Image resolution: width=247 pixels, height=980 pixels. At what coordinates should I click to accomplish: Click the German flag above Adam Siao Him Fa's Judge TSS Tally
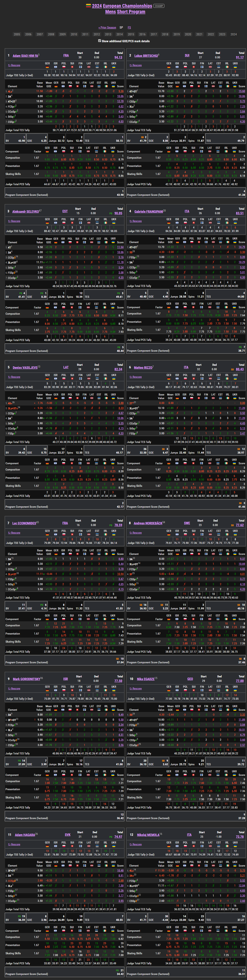pos(47,67)
